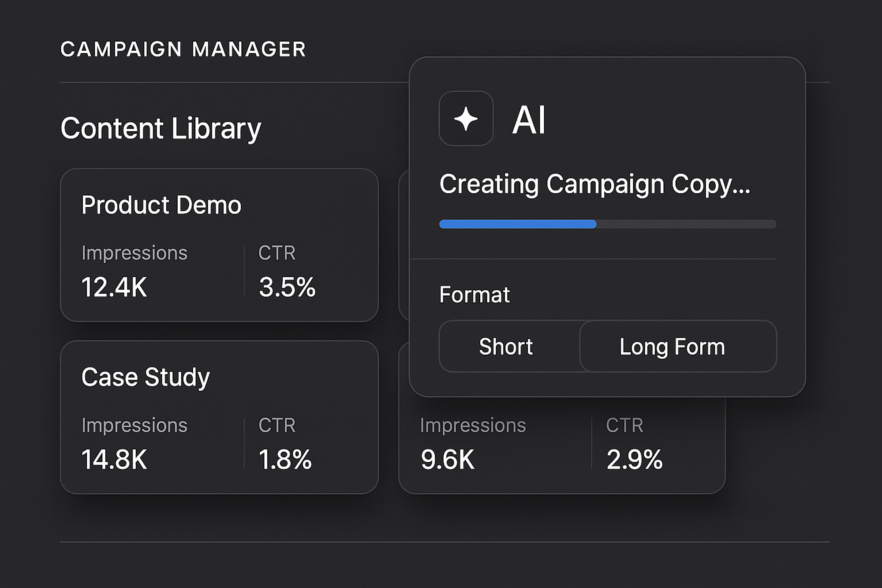882x588 pixels.
Task: Select the Content Library heading
Action: (161, 128)
